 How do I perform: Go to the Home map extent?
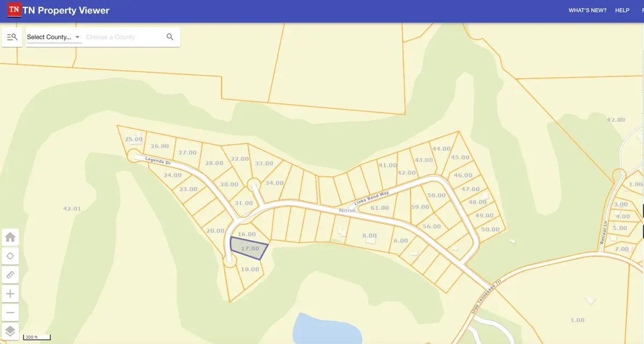10,237
